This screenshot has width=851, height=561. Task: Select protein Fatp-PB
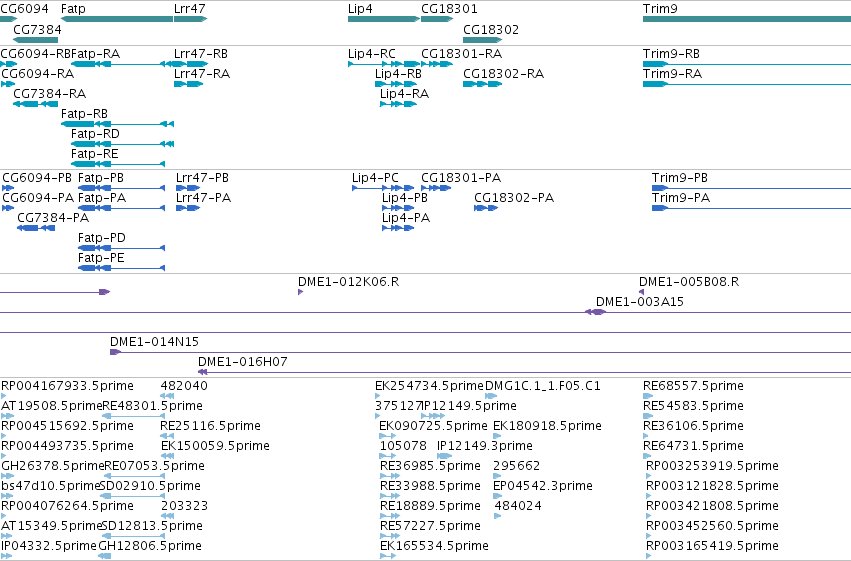click(x=100, y=178)
